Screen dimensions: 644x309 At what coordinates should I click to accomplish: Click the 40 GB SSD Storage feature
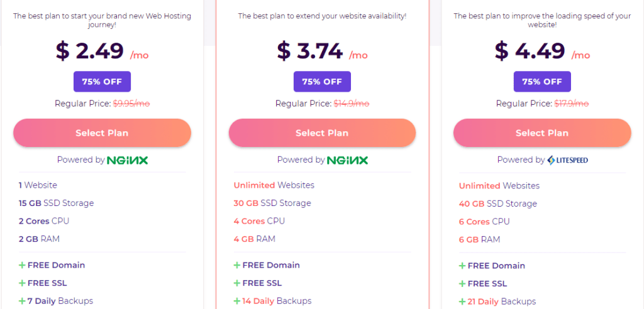coord(498,203)
